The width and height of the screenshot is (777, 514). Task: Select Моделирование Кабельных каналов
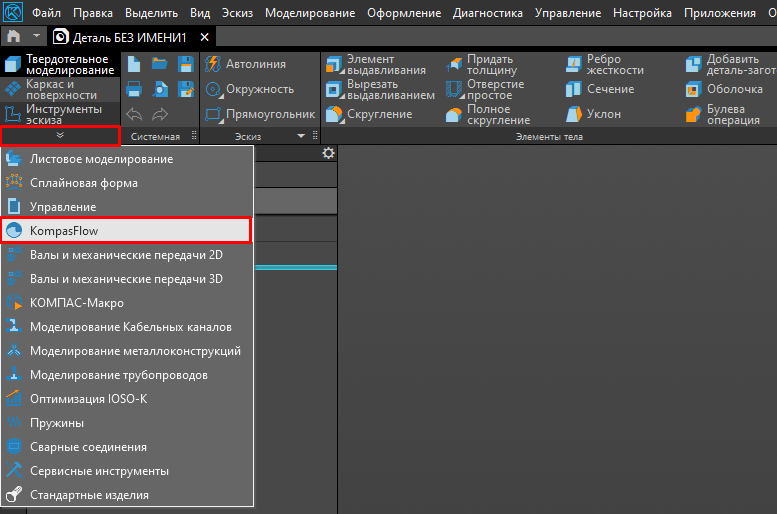127,327
